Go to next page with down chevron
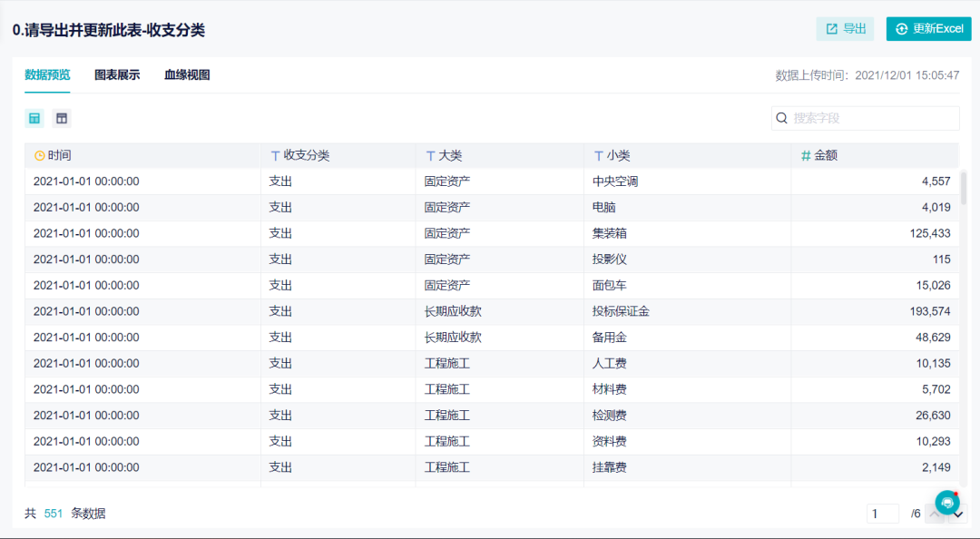The image size is (980, 539). (x=958, y=514)
